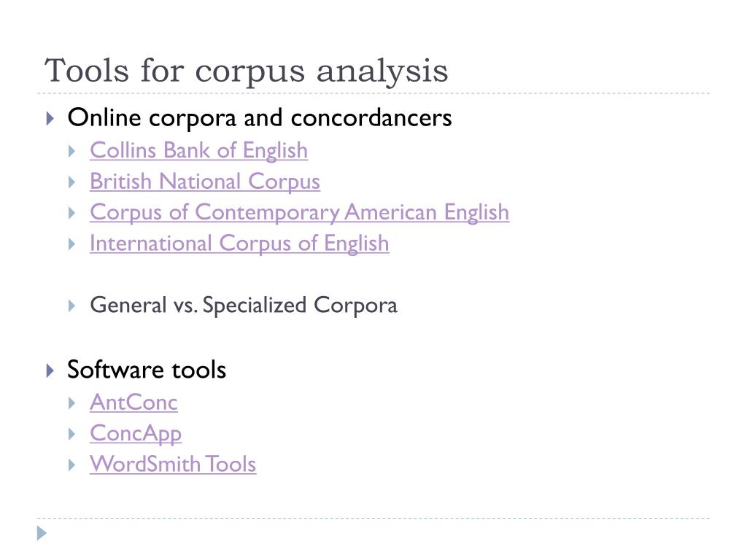Open the ConcApp link
The image size is (747, 560).
tap(135, 434)
